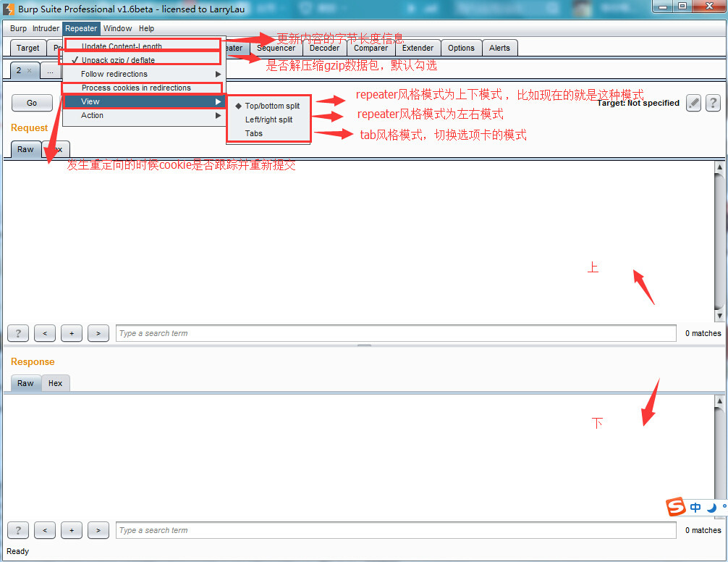Click the moon icon in IME toolbar
The image size is (728, 562).
[x=711, y=508]
